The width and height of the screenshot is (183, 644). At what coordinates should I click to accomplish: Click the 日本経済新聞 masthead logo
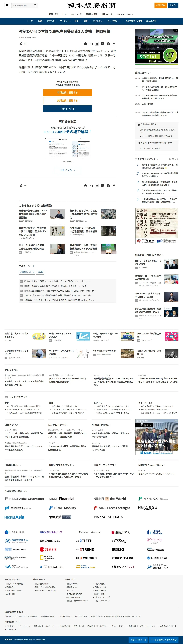(91, 5)
